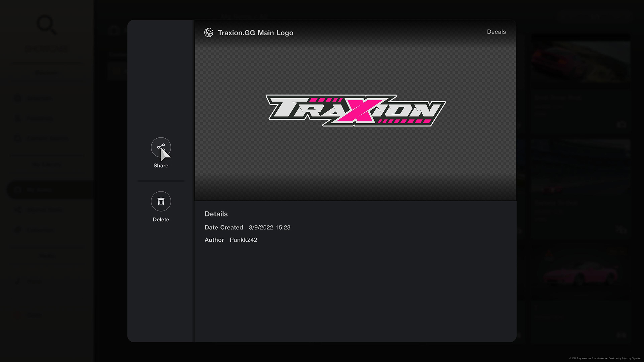This screenshot has width=644, height=362.
Task: Click the Delete trash can icon
Action: pos(161,201)
